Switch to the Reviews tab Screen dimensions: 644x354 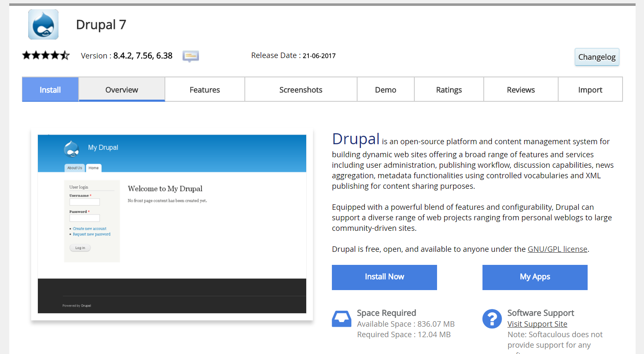pos(520,90)
